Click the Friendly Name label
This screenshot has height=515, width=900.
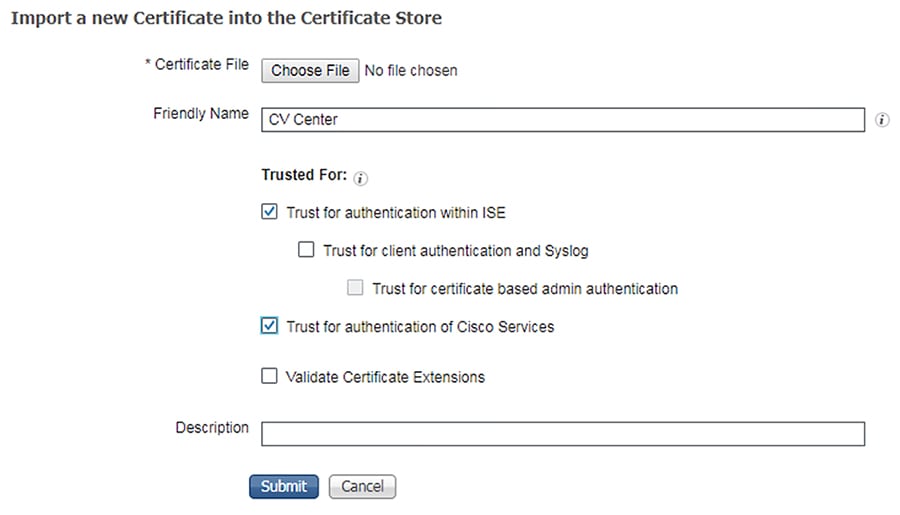[201, 114]
